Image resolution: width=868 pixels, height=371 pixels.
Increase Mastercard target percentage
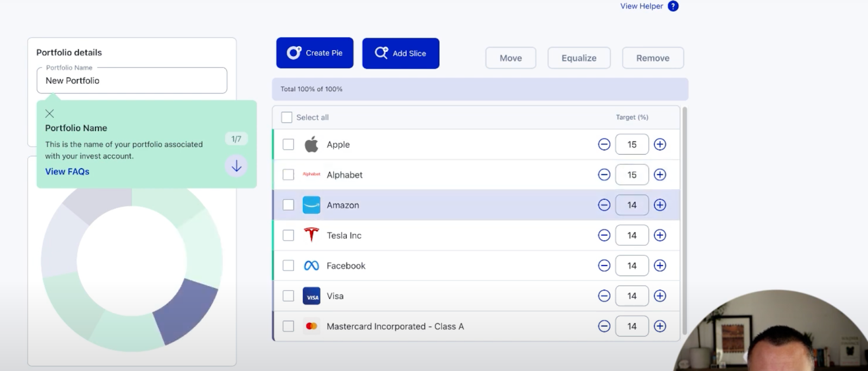click(660, 326)
